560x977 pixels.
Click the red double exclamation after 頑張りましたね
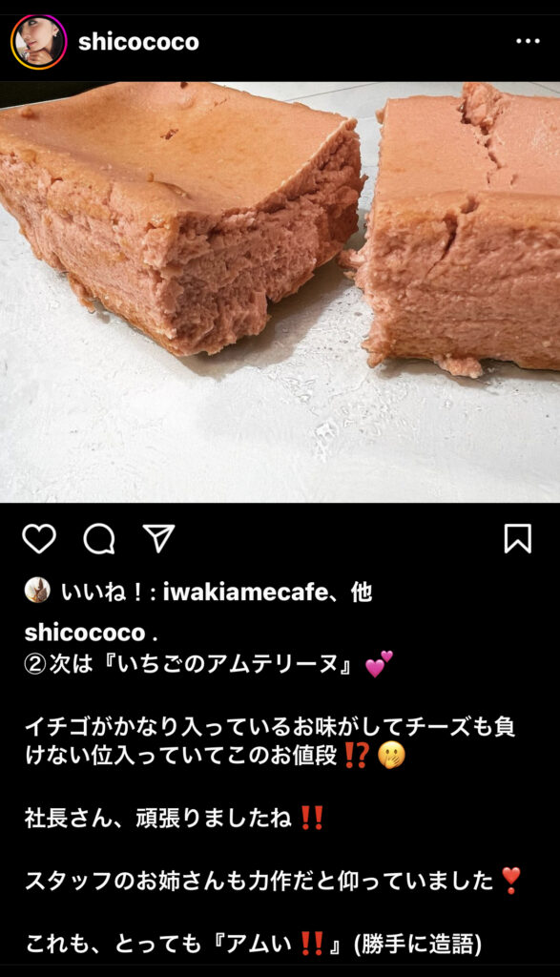(x=311, y=818)
